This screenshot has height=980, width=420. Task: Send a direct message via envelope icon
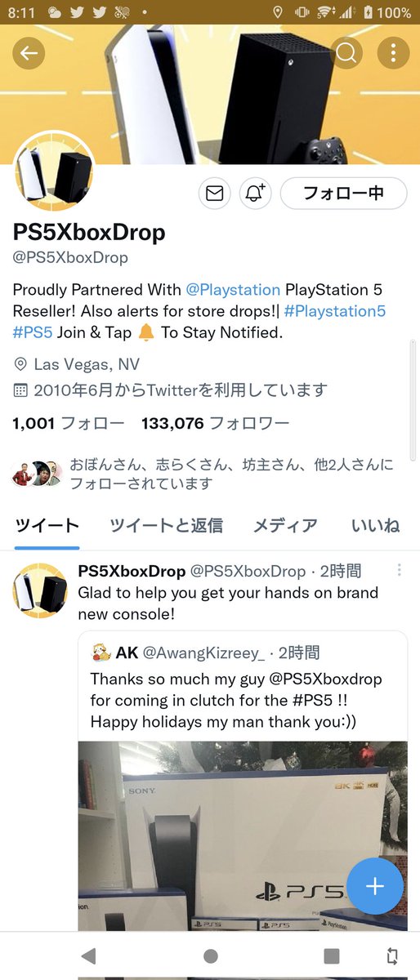214,194
